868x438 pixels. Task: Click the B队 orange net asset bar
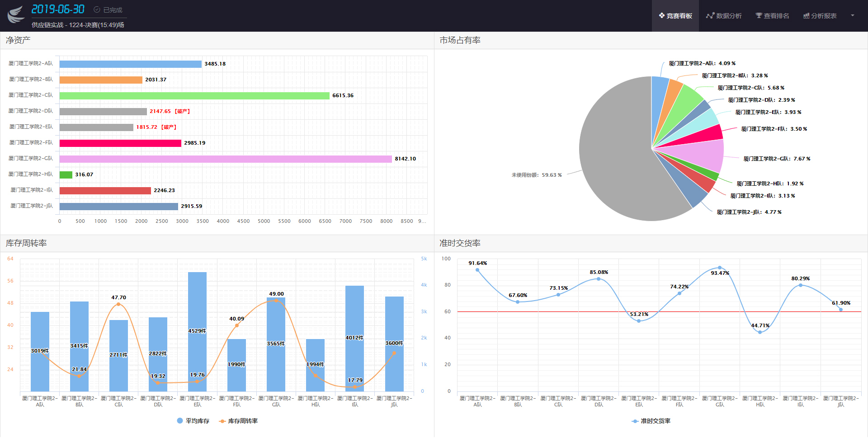[x=101, y=80]
